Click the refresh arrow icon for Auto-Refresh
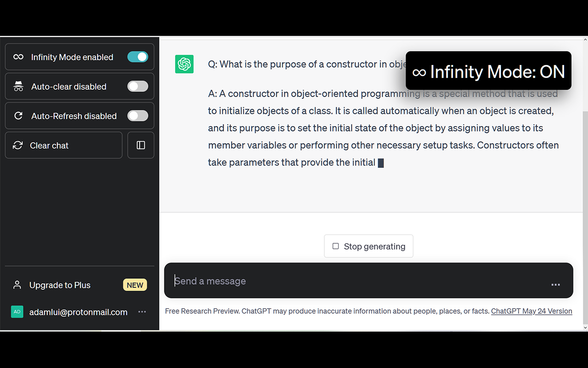Viewport: 588px width, 368px height. pyautogui.click(x=18, y=116)
